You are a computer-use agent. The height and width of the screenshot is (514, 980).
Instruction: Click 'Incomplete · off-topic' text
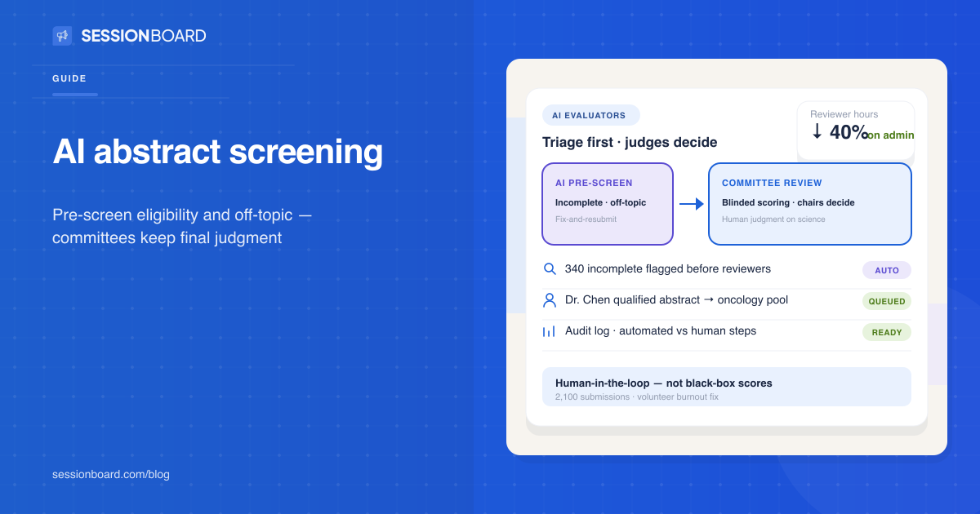pos(600,202)
